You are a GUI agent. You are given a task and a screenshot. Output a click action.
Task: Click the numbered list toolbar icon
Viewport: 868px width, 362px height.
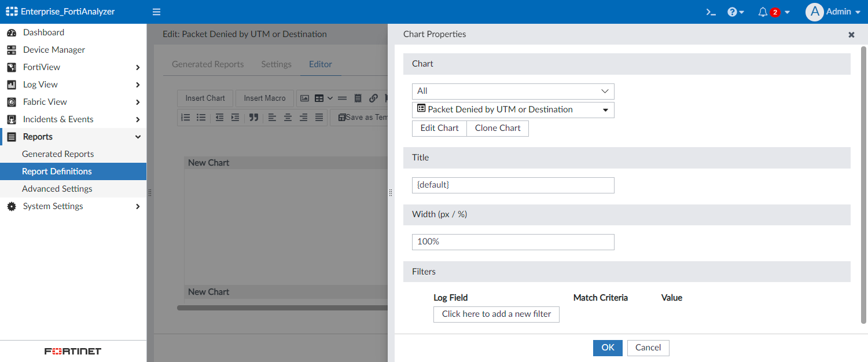tap(186, 117)
